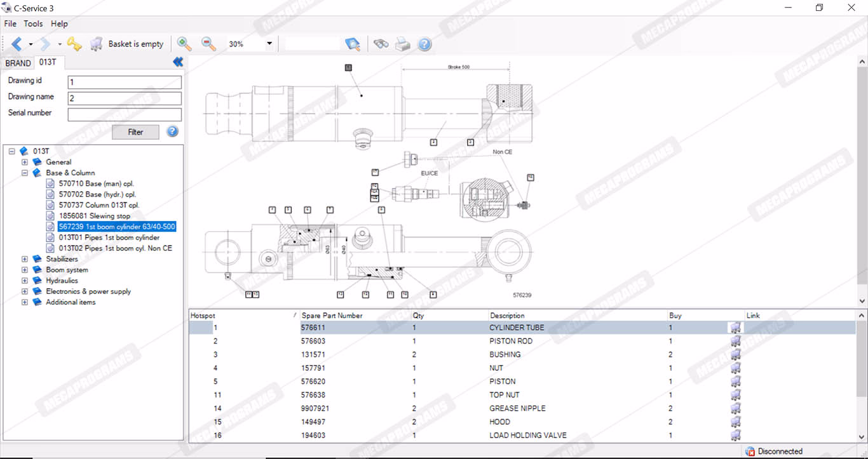The width and height of the screenshot is (868, 459).
Task: Click the back navigation arrow
Action: 17,44
